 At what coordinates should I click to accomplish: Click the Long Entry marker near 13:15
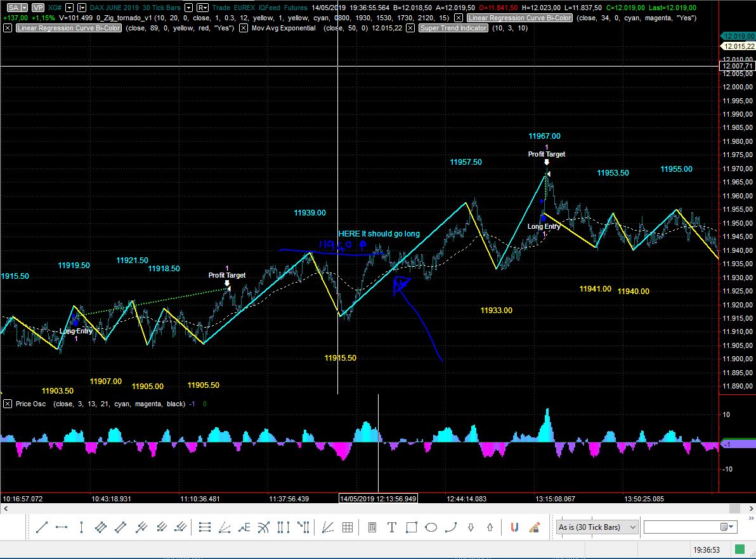point(544,226)
